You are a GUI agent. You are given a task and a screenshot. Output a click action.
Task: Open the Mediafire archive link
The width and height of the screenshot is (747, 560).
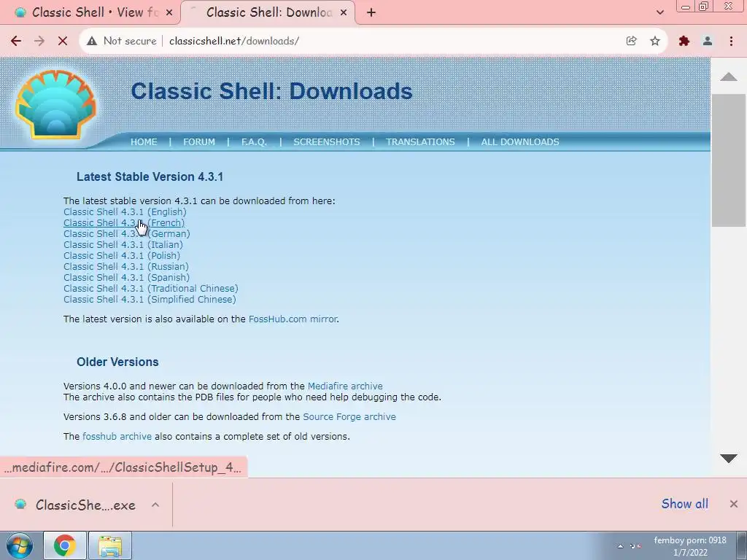[x=345, y=386]
